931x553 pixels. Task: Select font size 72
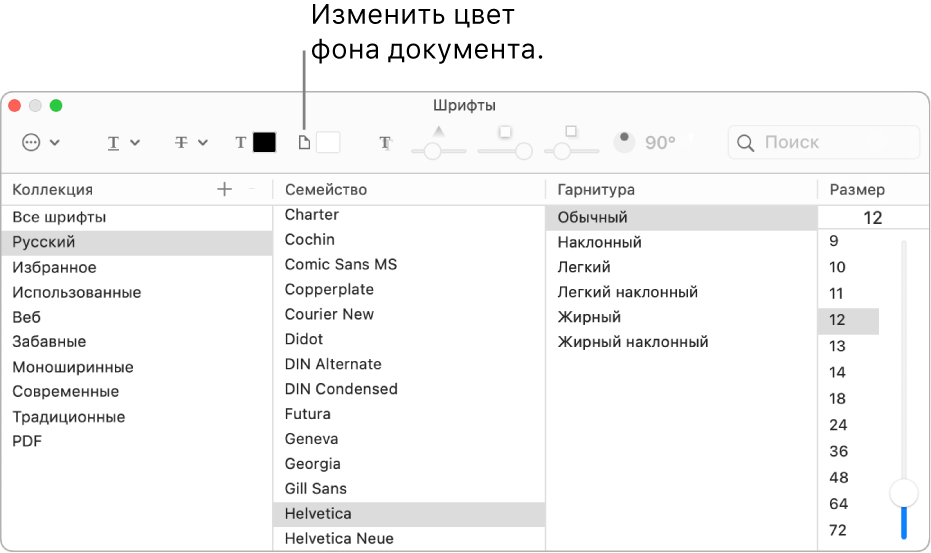(x=848, y=530)
